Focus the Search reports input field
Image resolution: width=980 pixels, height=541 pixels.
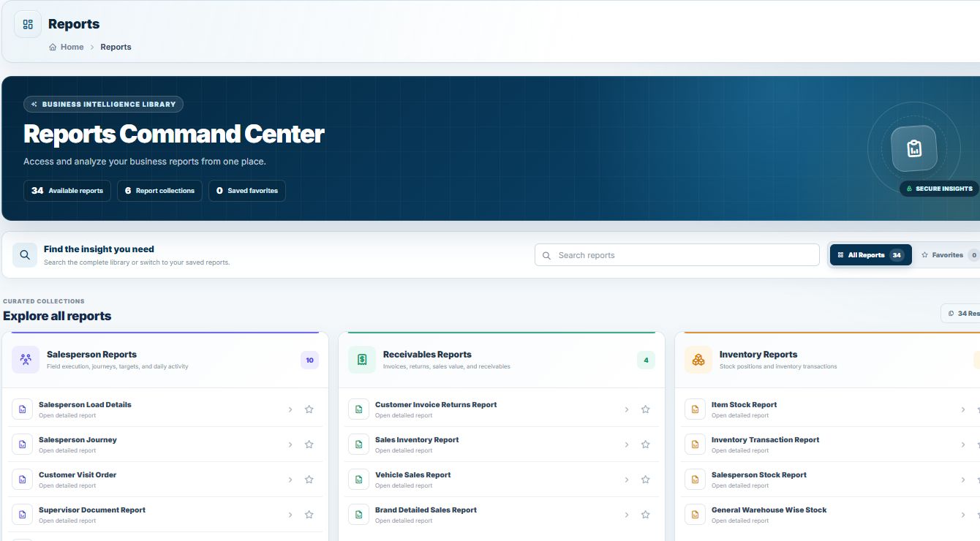(677, 255)
